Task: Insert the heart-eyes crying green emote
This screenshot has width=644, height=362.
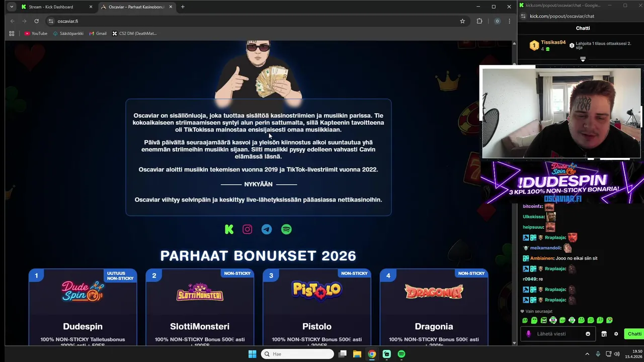Action: click(609, 320)
